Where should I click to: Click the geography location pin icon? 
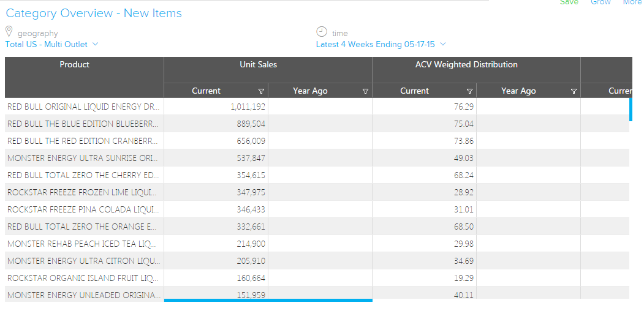9,32
